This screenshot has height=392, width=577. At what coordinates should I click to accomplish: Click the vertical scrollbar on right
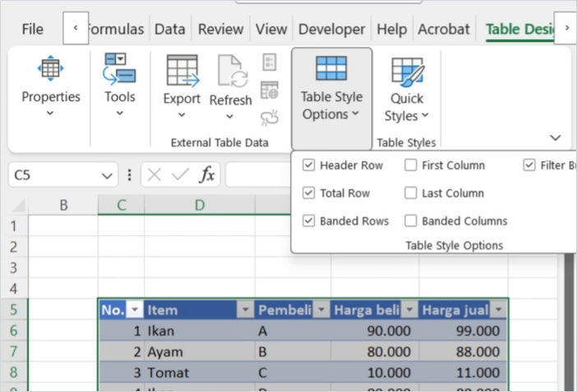pyautogui.click(x=569, y=321)
